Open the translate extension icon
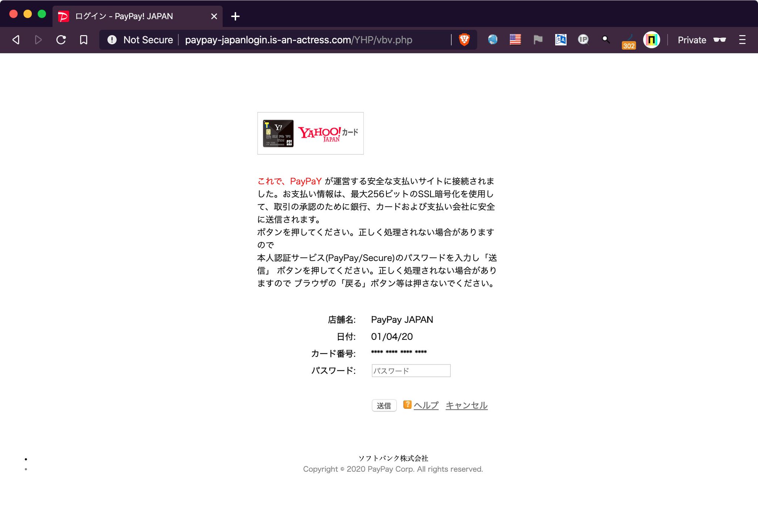The image size is (758, 532). coord(561,40)
